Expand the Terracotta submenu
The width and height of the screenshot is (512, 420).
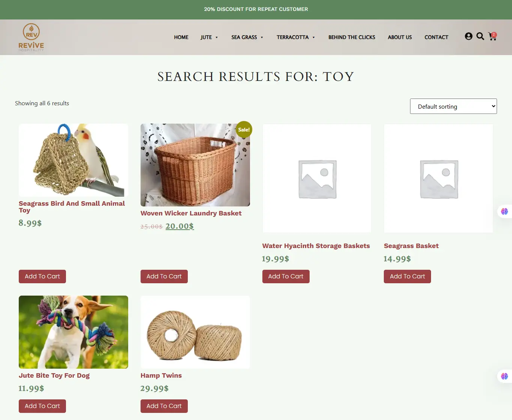point(296,37)
